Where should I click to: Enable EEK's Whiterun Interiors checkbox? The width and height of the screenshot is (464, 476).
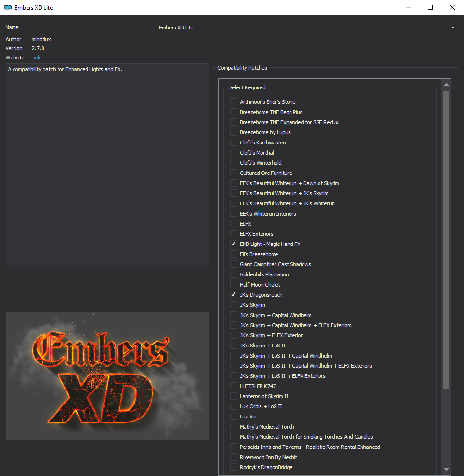233,214
